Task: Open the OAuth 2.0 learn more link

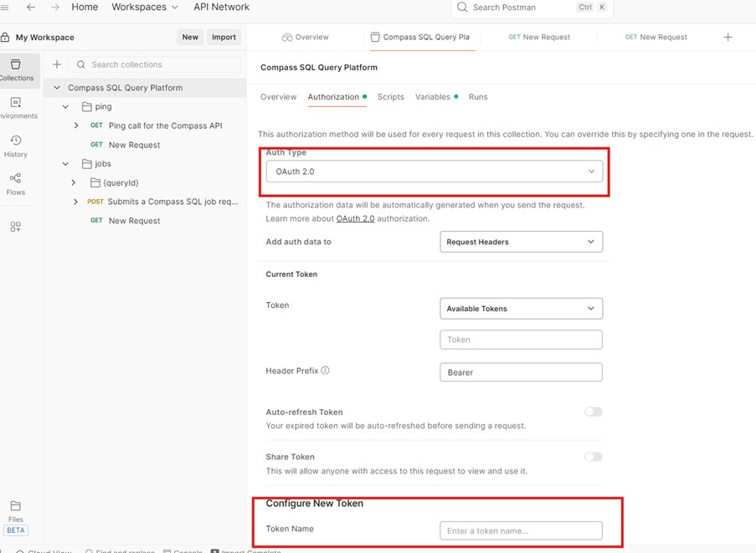Action: click(355, 218)
